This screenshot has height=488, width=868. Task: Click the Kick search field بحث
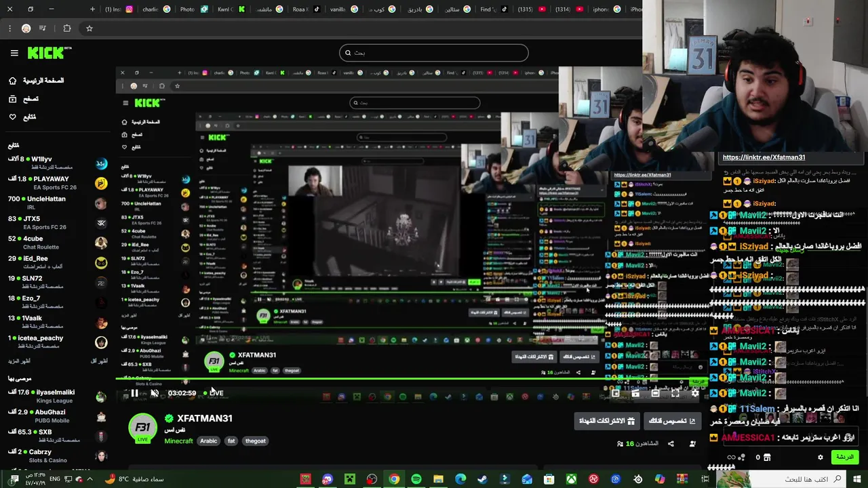[434, 53]
